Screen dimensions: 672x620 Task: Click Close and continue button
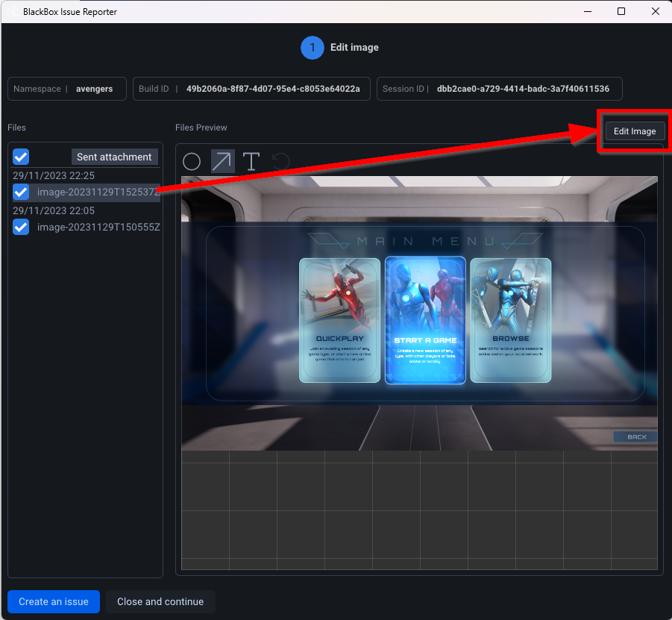(160, 601)
